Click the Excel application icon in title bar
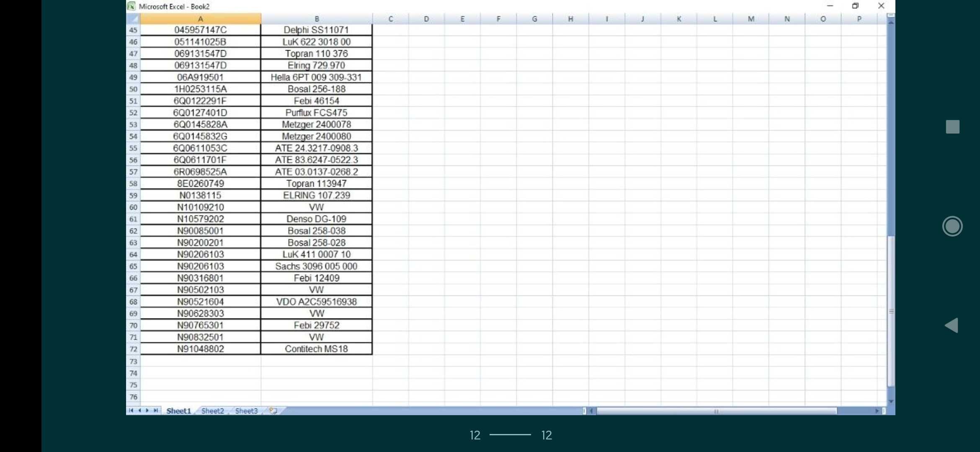Screen dimensions: 980x452 click(132, 6)
